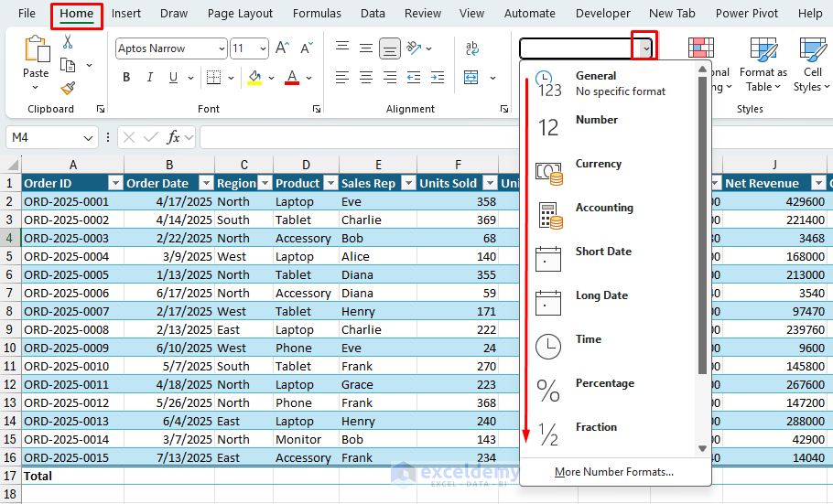This screenshot has width=833, height=504.
Task: Decrease font size with smaller A icon
Action: tap(306, 48)
